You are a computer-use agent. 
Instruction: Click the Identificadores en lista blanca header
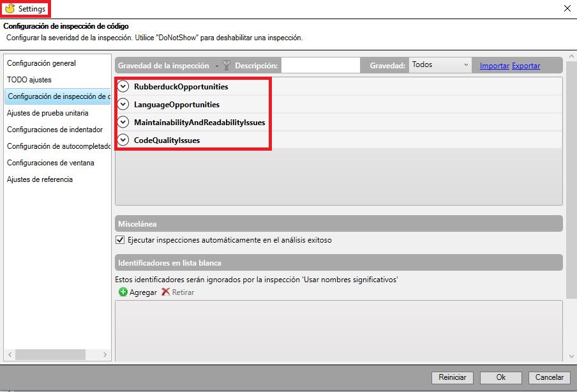click(x=339, y=263)
